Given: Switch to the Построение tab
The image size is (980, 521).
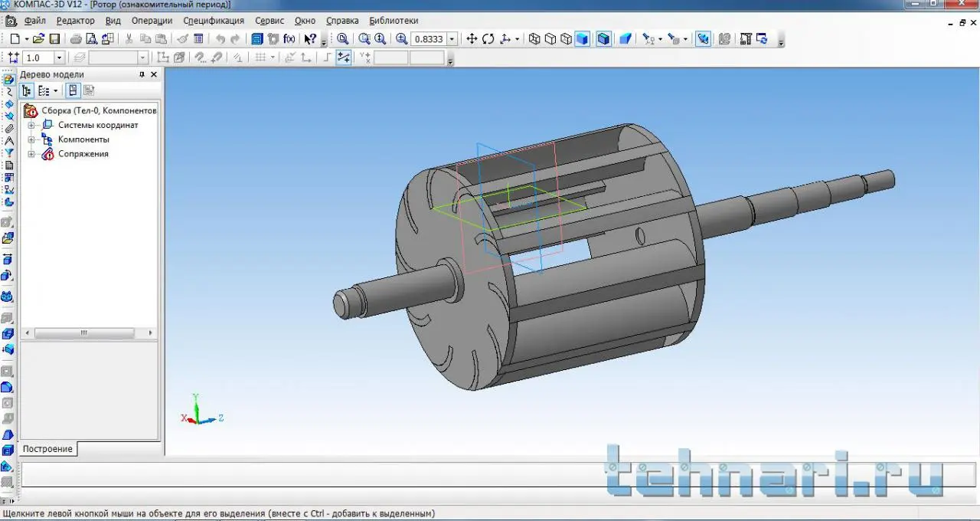Looking at the screenshot, I should tap(47, 449).
